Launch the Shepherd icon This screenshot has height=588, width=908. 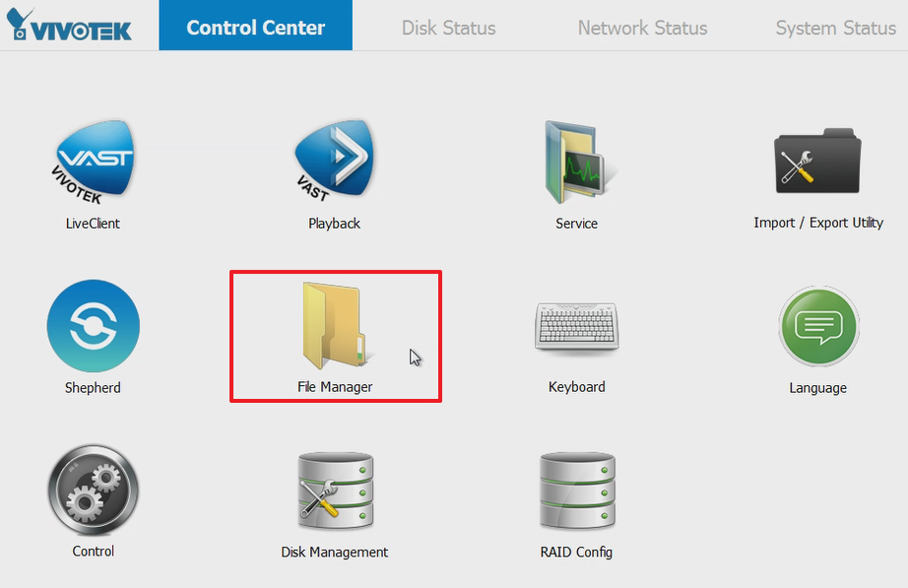coord(94,326)
